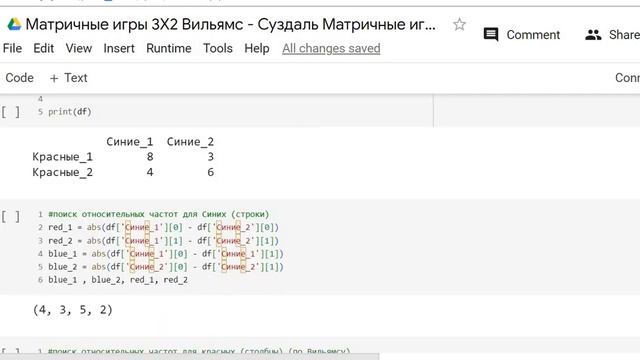Click the line 6 tuple expression
The width and height of the screenshot is (640, 360).
coord(118,280)
